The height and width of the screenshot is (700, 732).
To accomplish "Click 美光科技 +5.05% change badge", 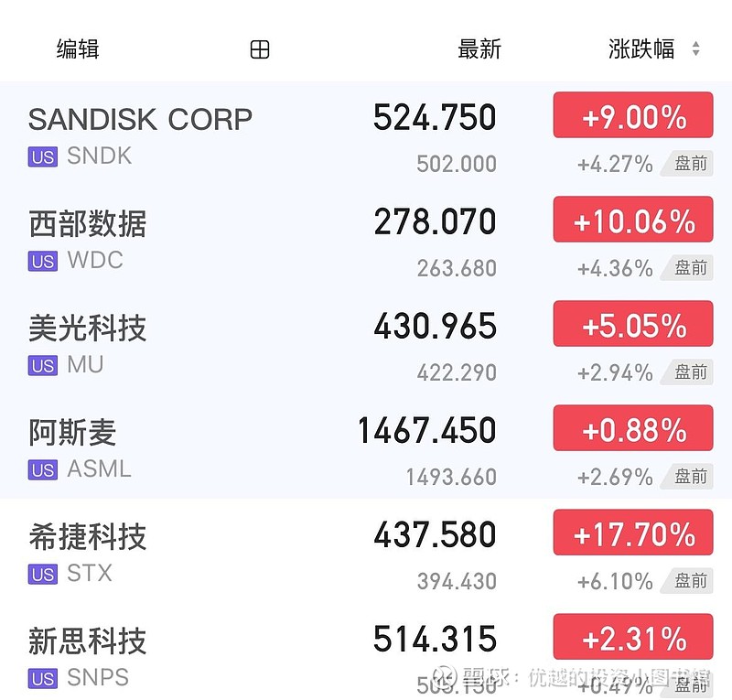I will (633, 325).
